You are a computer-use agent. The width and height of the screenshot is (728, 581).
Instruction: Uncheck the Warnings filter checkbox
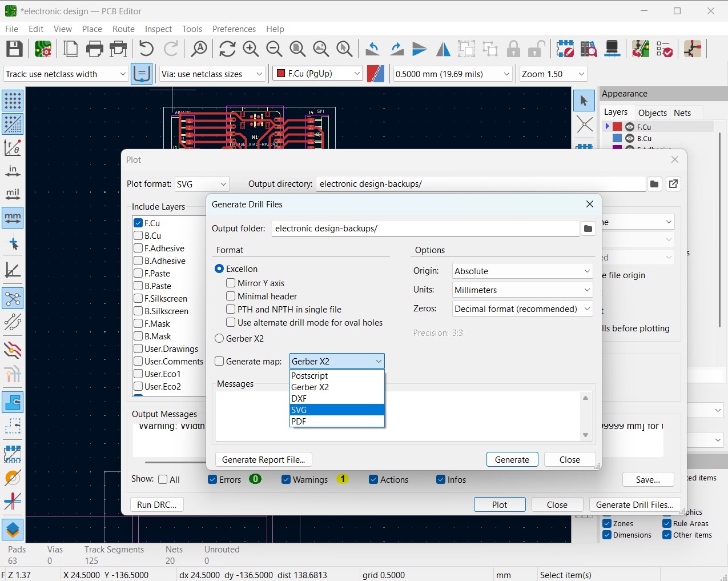point(286,479)
